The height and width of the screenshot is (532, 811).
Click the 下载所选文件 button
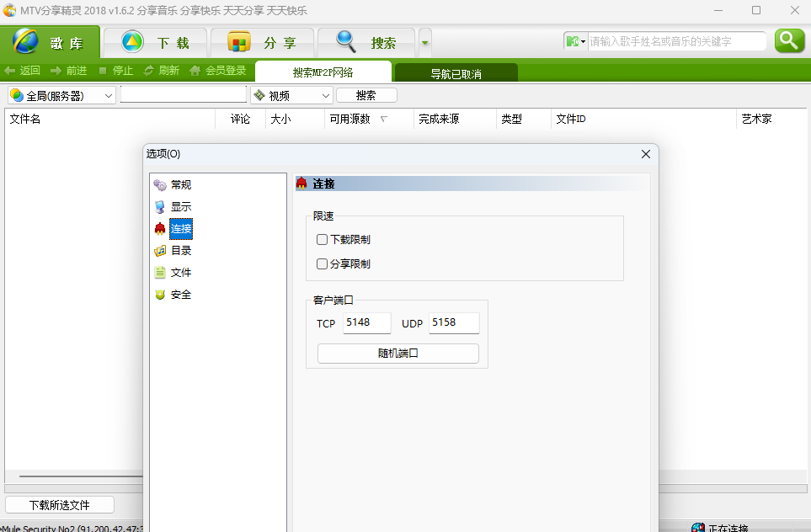pyautogui.click(x=59, y=505)
